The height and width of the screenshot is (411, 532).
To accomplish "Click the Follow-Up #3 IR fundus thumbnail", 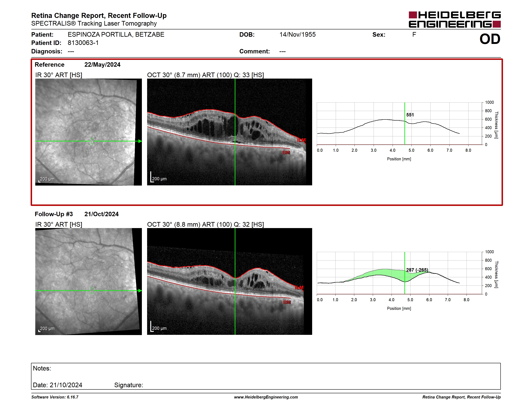I will click(88, 281).
